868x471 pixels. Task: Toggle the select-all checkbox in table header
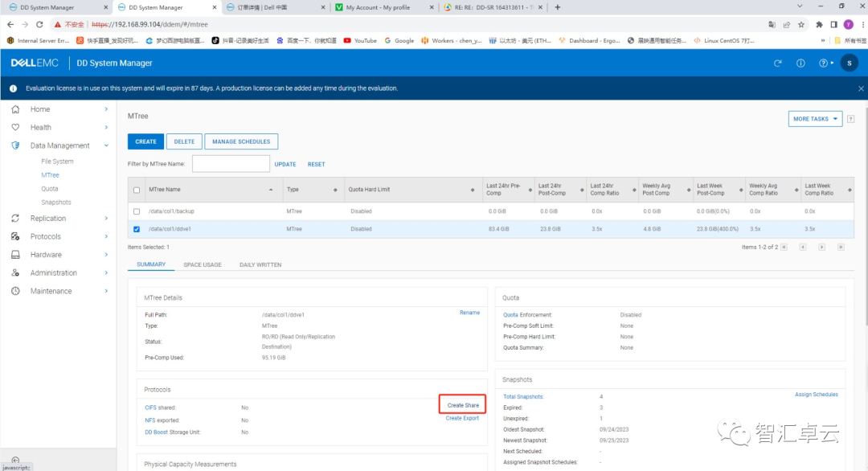coord(137,190)
